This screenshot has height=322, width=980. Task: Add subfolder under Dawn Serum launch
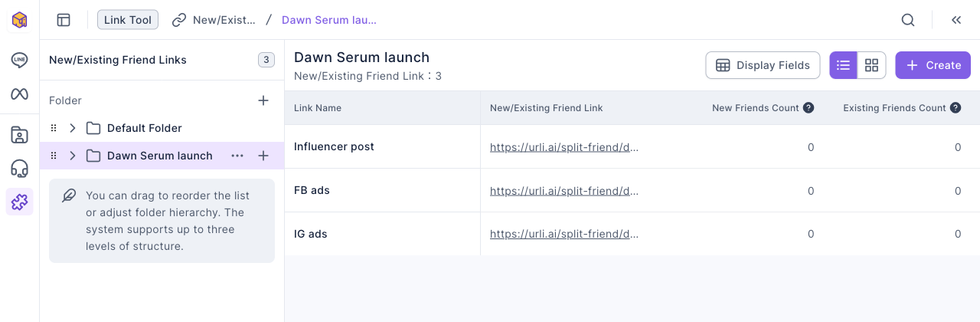coord(263,156)
